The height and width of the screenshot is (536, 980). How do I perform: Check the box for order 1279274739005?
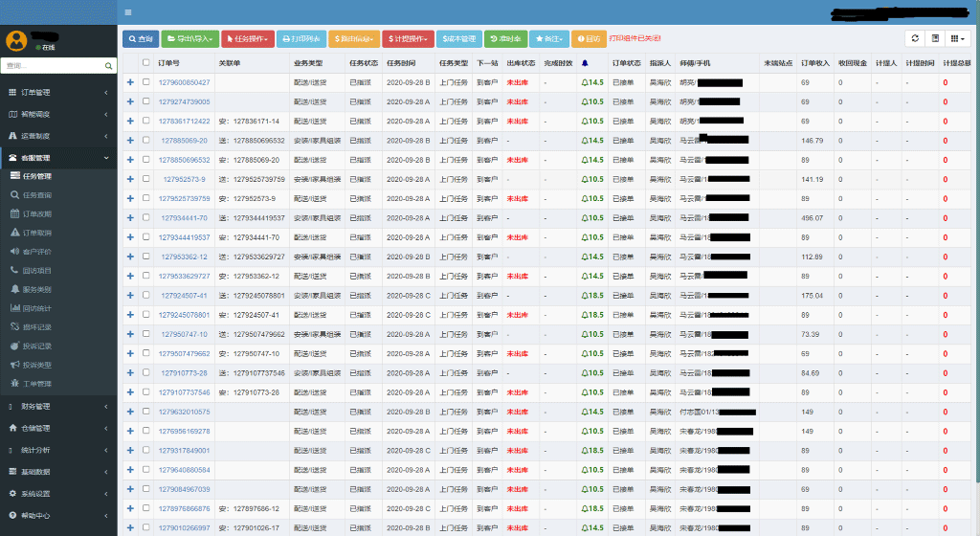tap(145, 101)
